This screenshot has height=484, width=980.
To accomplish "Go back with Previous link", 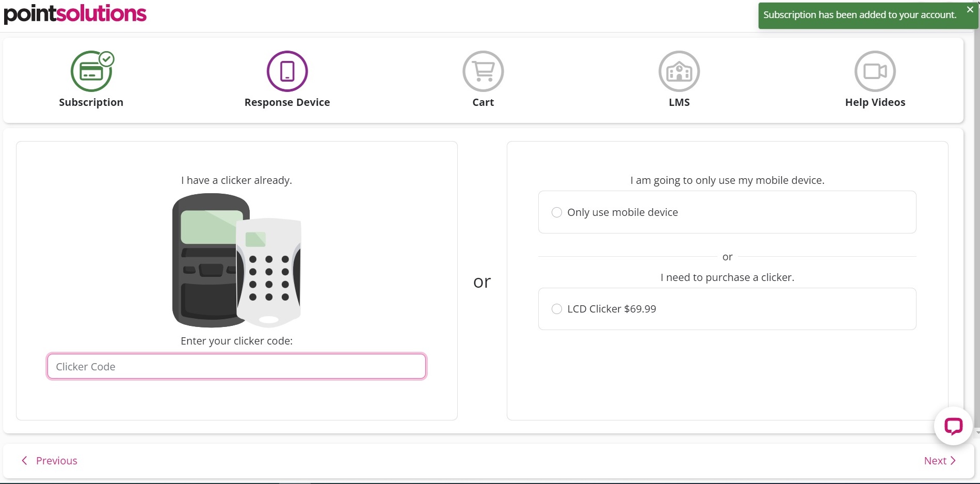I will [56, 461].
